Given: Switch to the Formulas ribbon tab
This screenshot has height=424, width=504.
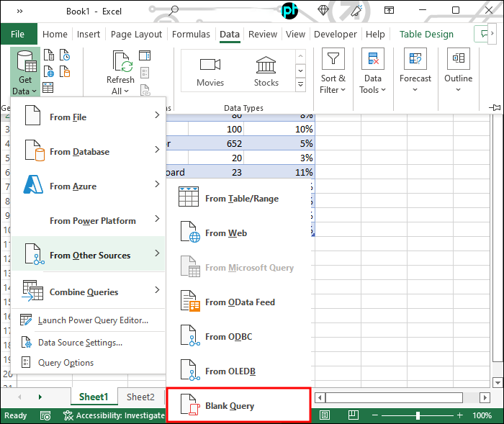Looking at the screenshot, I should (191, 35).
